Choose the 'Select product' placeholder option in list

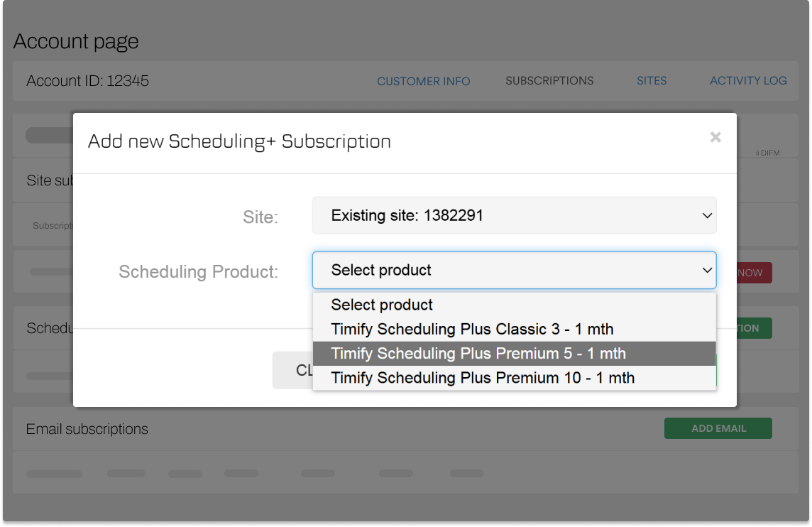514,305
